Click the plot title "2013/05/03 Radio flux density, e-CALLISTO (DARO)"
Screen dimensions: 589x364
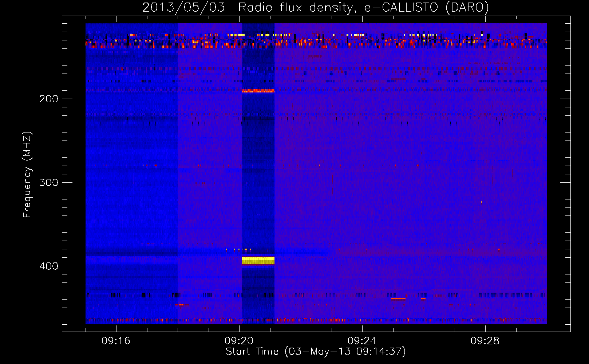[315, 7]
